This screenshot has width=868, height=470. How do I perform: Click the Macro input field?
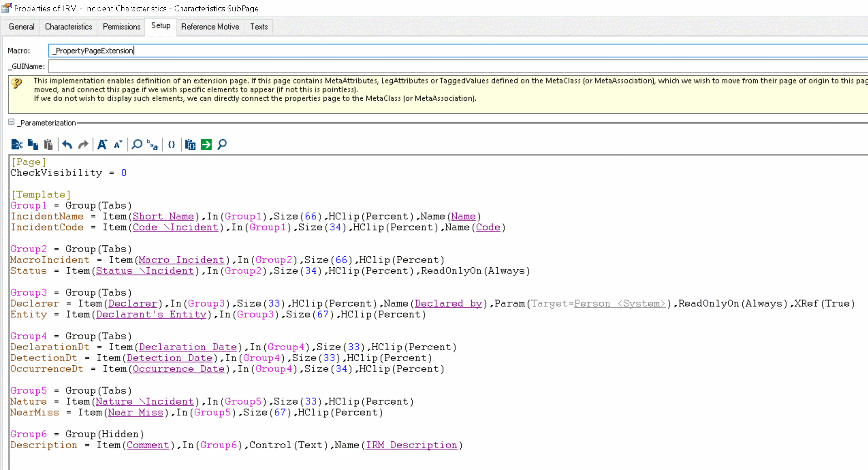coord(459,50)
